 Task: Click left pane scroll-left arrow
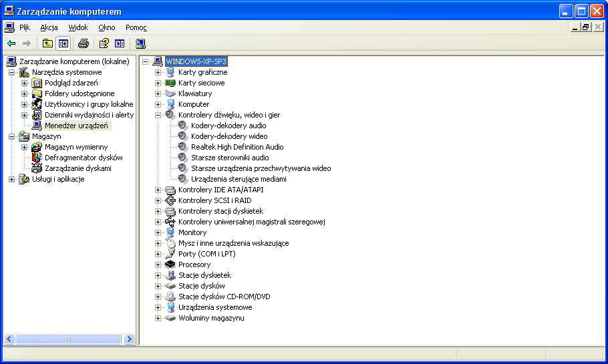point(10,339)
